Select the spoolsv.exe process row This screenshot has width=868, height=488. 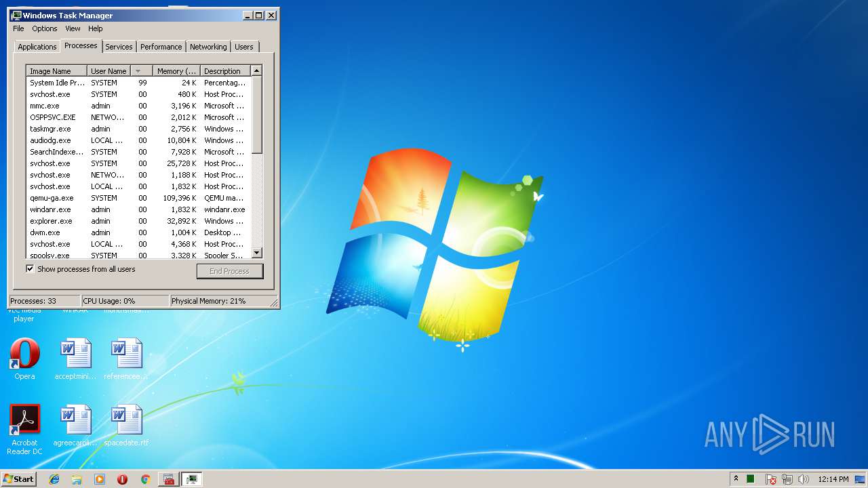coord(138,255)
